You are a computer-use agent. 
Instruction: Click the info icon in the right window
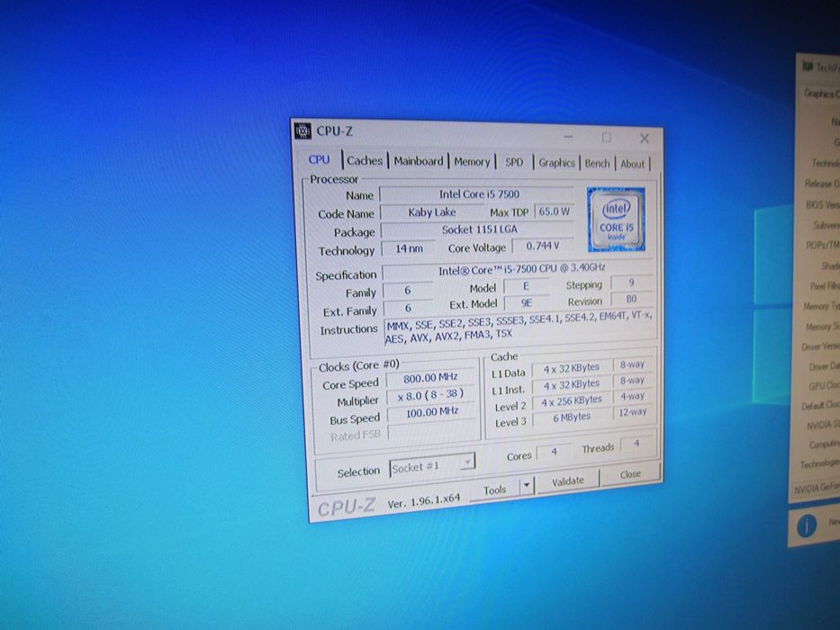coord(807,526)
